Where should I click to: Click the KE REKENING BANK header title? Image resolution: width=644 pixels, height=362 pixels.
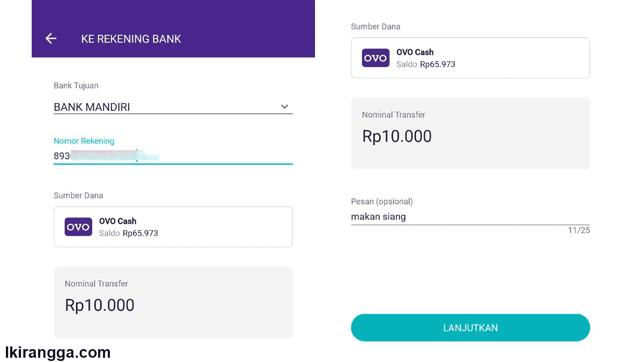(x=131, y=39)
